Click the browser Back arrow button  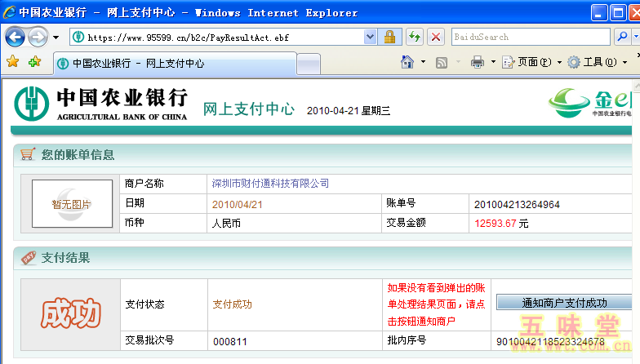[x=16, y=37]
